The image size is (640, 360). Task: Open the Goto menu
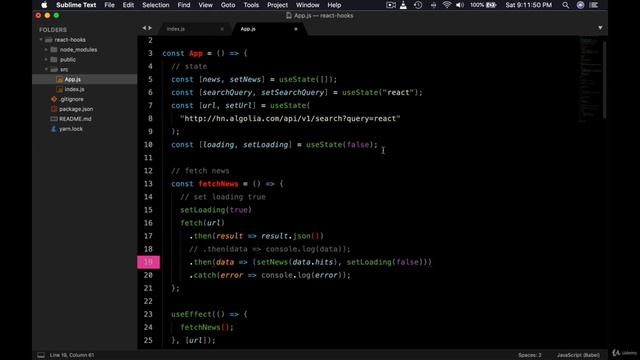(228, 5)
